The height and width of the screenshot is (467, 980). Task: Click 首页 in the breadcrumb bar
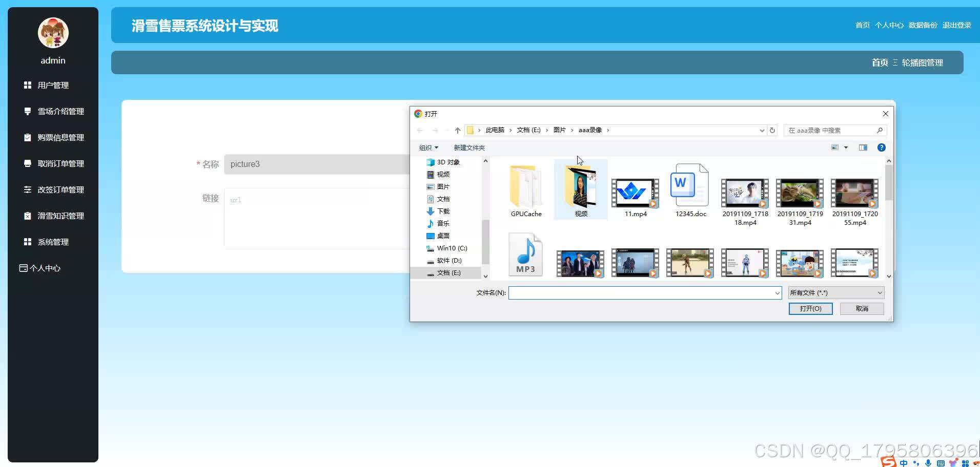pyautogui.click(x=880, y=62)
